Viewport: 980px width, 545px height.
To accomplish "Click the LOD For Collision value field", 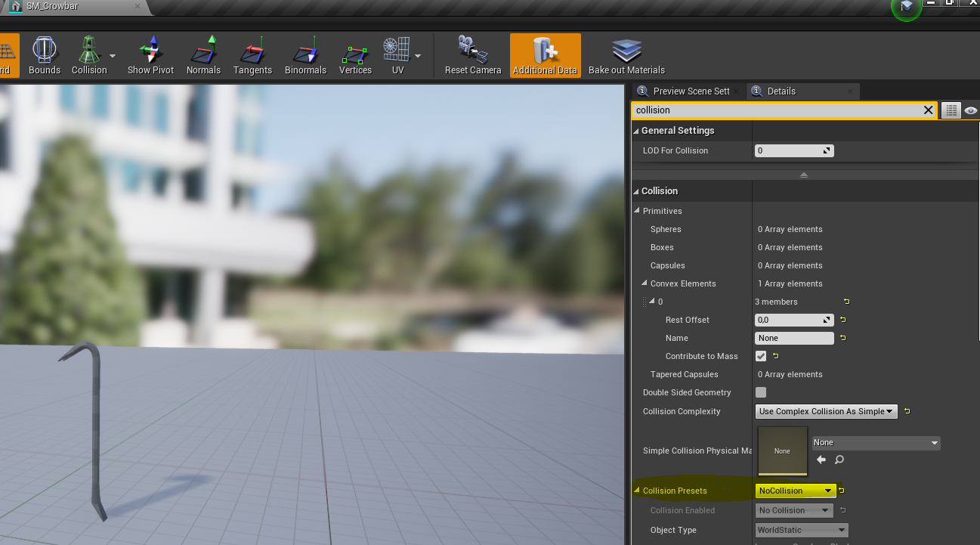I will click(794, 150).
